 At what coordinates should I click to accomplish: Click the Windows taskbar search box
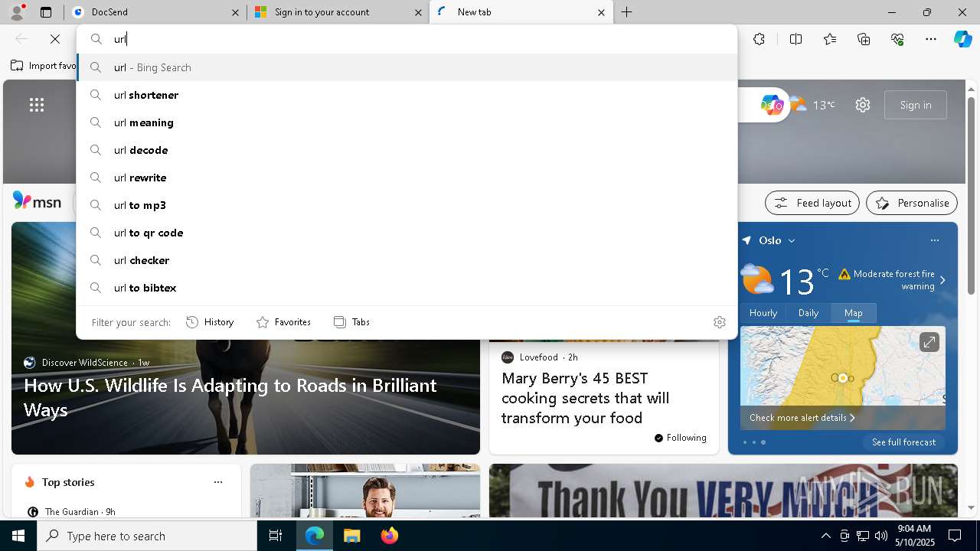click(147, 536)
